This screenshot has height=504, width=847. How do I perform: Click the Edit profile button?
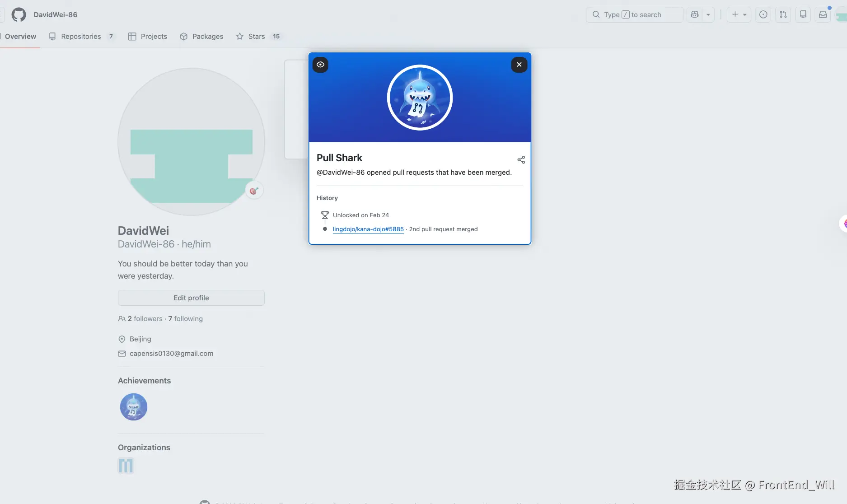[x=191, y=298]
